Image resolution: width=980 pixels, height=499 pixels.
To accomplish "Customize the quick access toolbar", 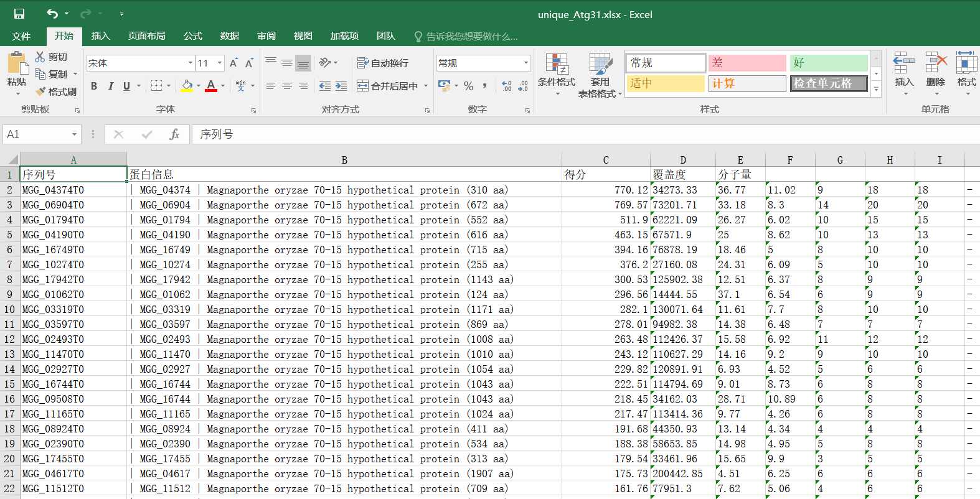I will coord(121,14).
